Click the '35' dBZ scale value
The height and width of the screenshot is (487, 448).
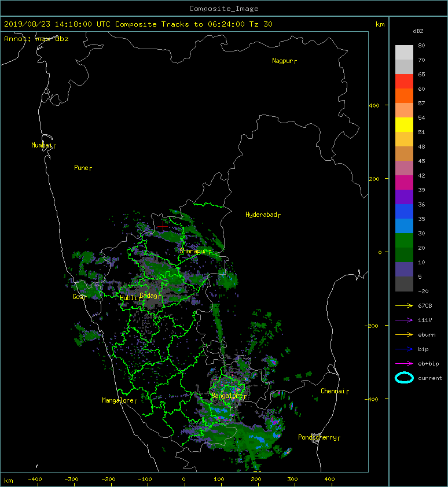point(421,219)
